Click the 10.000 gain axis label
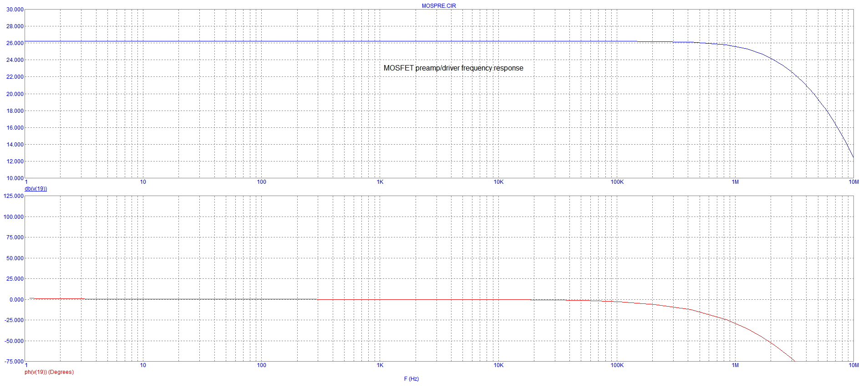Image resolution: width=868 pixels, height=388 pixels. tap(15, 178)
